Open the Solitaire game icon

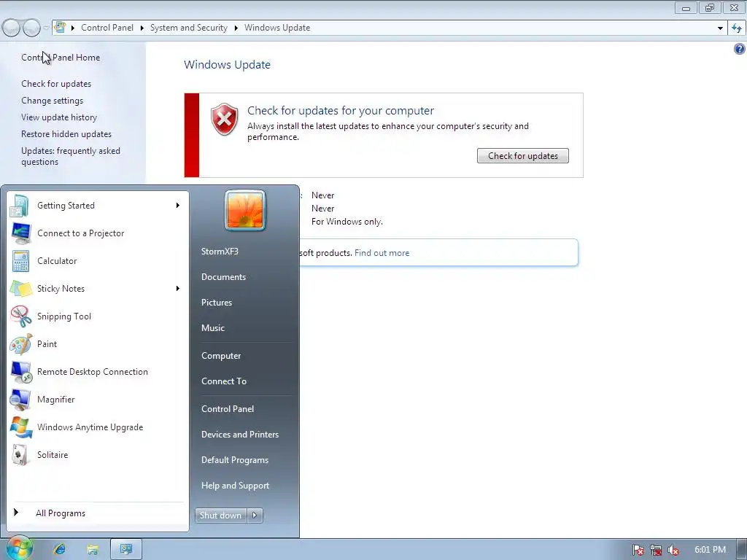[x=20, y=455]
